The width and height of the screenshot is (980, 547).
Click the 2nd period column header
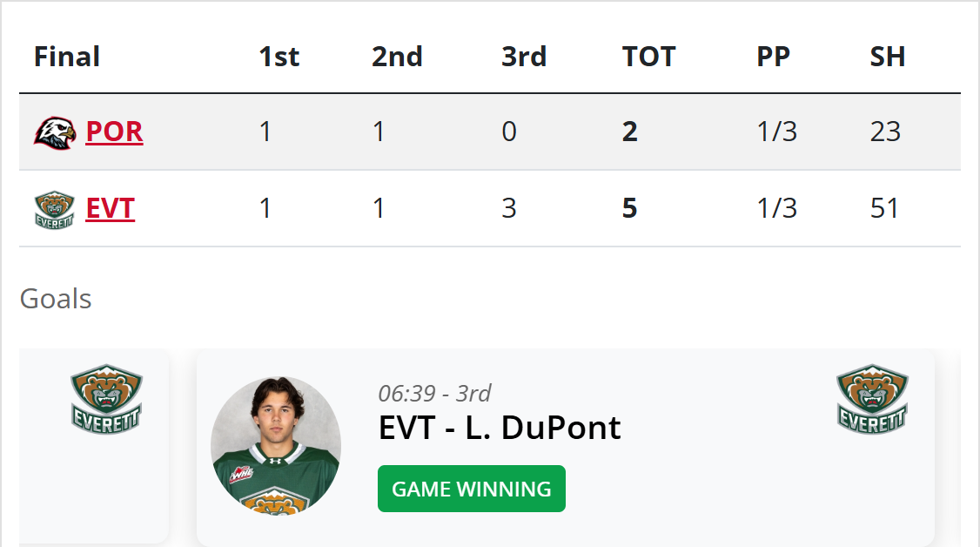397,57
